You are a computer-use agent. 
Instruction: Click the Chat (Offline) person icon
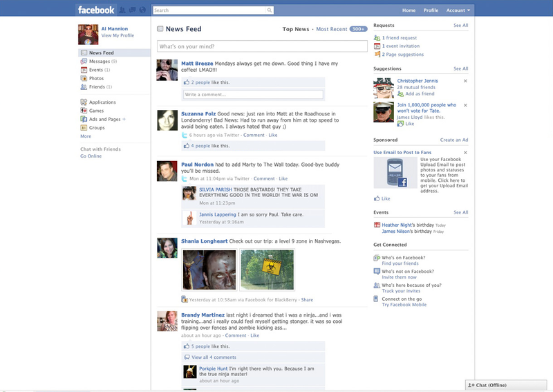click(x=471, y=385)
